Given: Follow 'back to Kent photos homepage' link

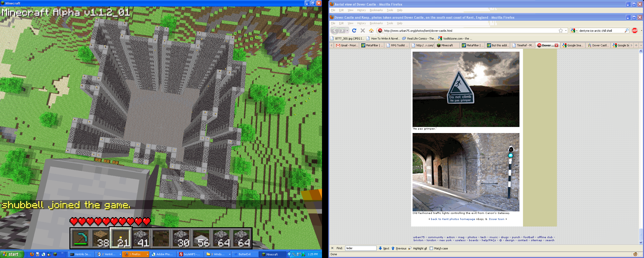Looking at the screenshot, I should pos(453,219).
